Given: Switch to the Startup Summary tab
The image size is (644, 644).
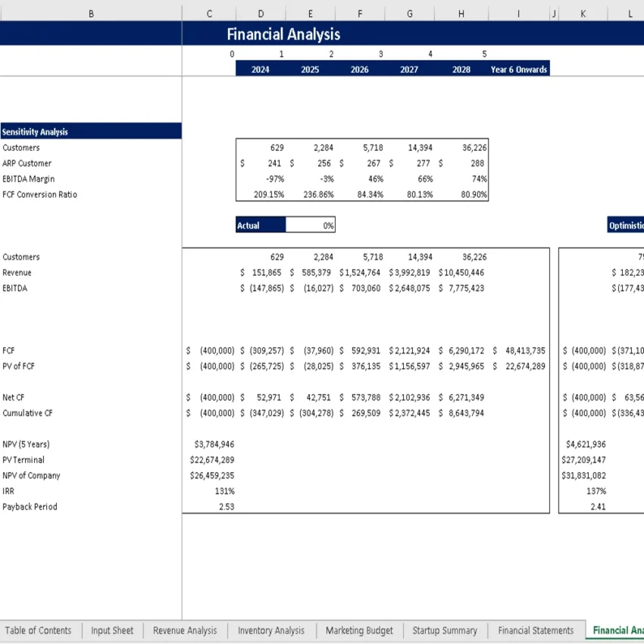Looking at the screenshot, I should coord(445,630).
